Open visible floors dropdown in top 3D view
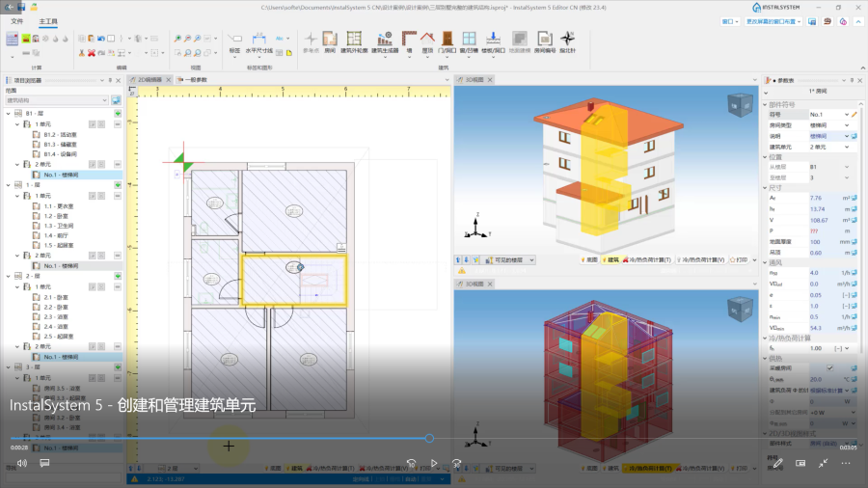The image size is (868, 488). (510, 259)
